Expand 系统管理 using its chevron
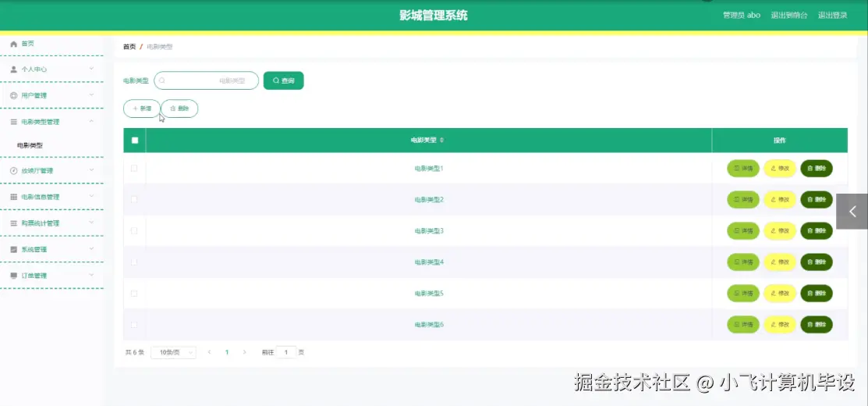Screen dimensions: 868x406 pyautogui.click(x=91, y=249)
